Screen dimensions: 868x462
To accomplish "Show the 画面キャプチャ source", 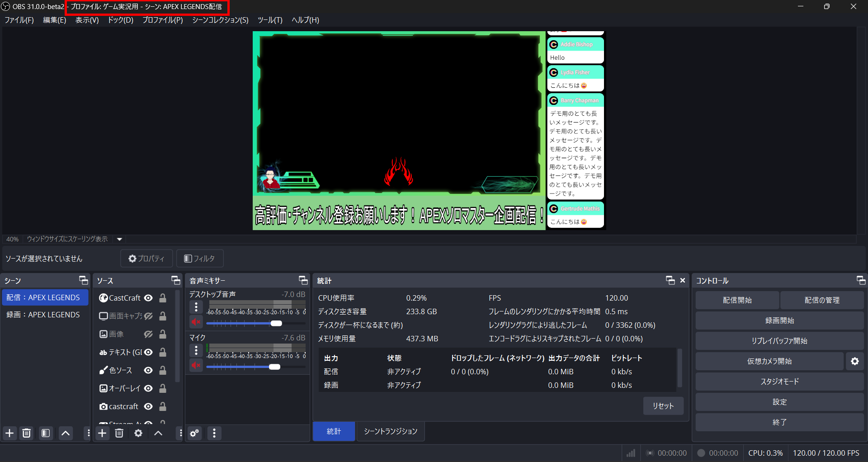I will click(148, 316).
